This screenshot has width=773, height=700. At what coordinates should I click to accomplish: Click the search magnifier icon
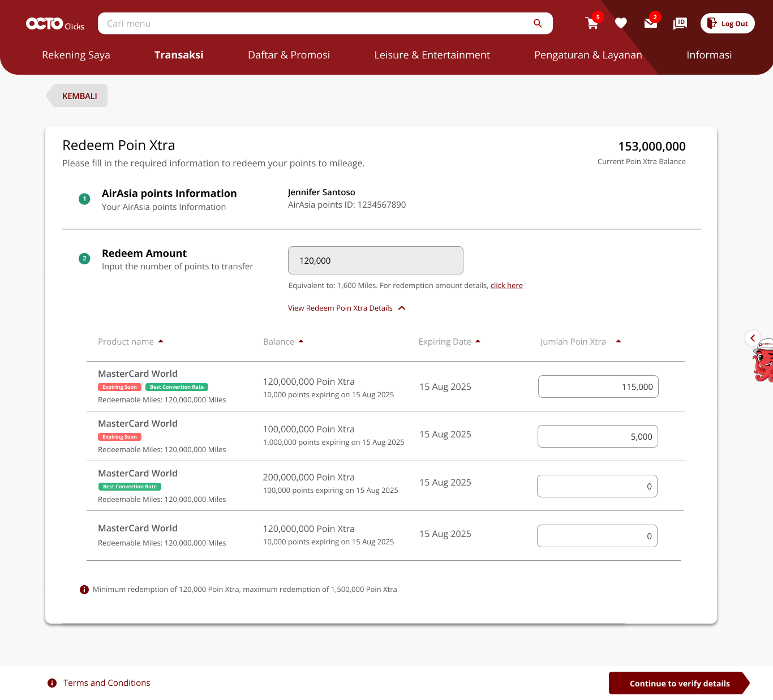tap(538, 23)
